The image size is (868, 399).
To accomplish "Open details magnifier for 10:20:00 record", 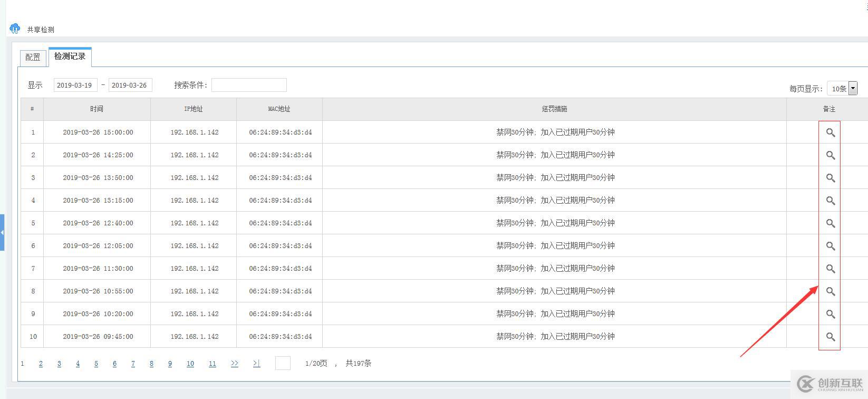I will [x=830, y=314].
